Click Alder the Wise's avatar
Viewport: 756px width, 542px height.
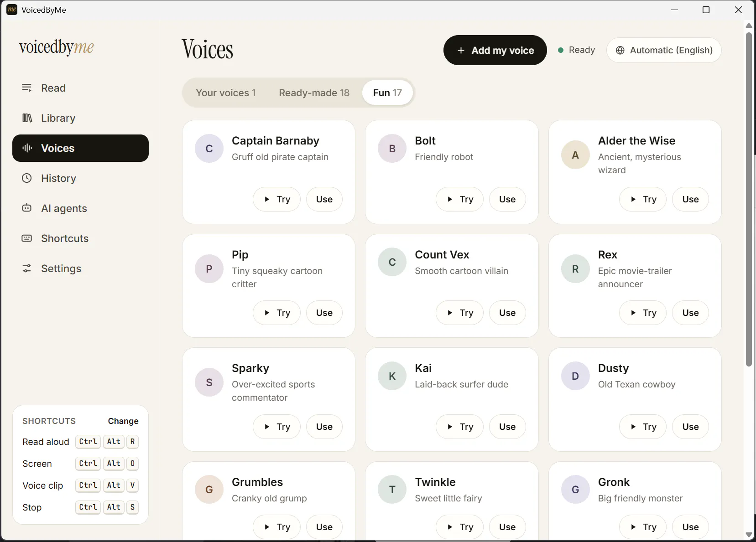575,155
